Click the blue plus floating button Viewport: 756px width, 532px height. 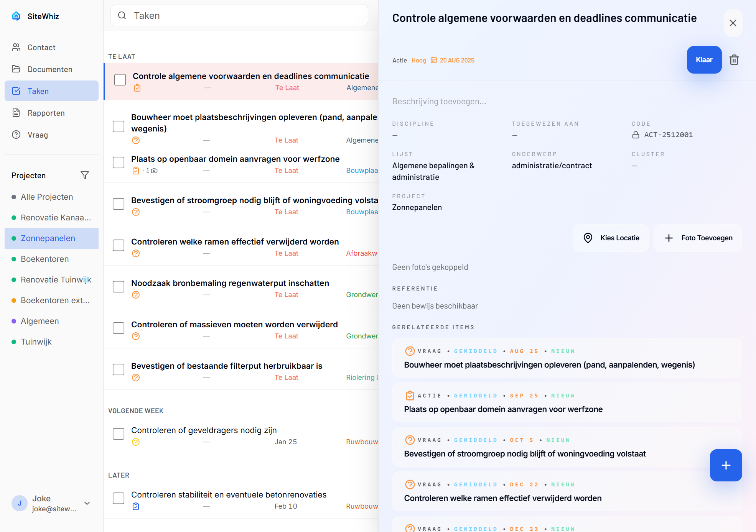tap(725, 465)
